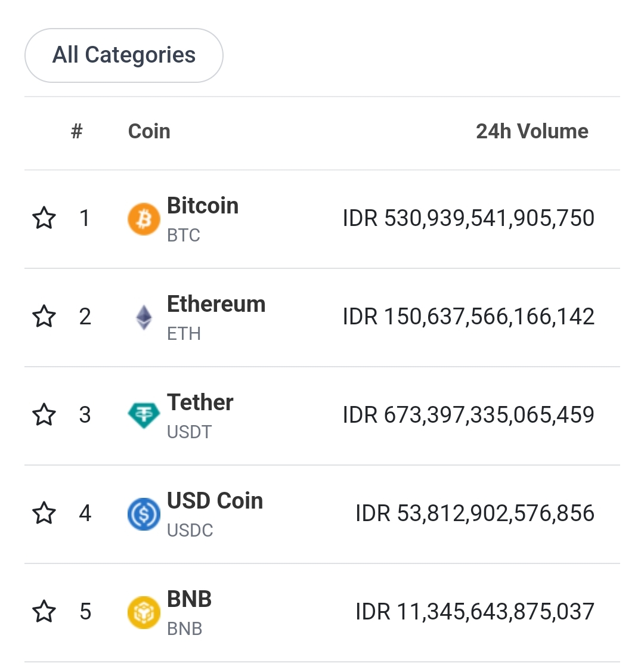Sort by the Coin column header
This screenshot has height=663, width=644.
point(149,131)
